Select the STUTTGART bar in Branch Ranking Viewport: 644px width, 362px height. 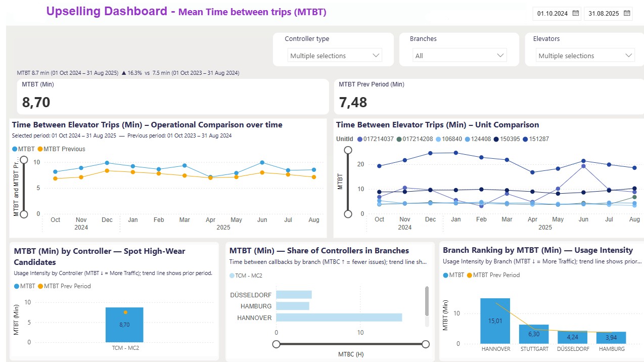click(533, 334)
